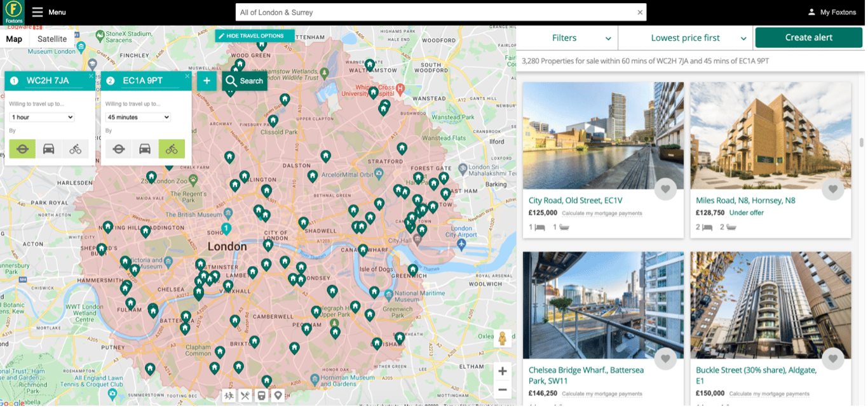
Task: Favorite the City Road listing with the heart
Action: pyautogui.click(x=665, y=189)
